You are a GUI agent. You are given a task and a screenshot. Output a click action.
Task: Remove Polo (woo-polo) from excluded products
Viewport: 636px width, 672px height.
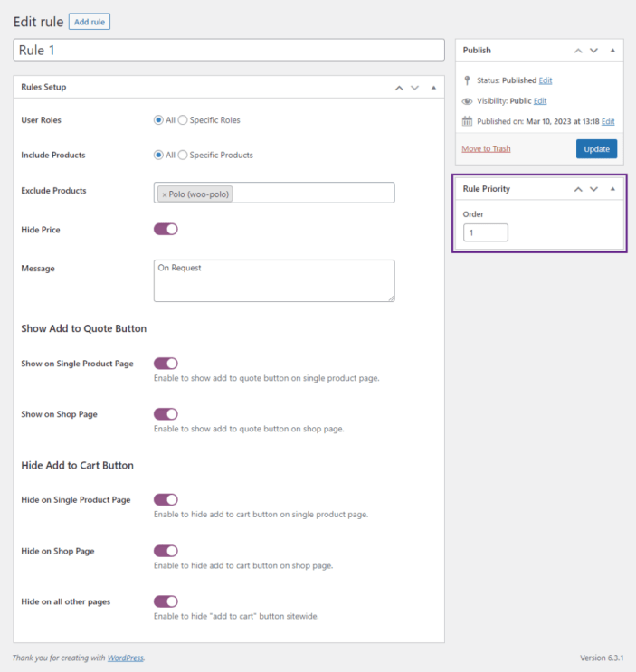click(x=164, y=194)
